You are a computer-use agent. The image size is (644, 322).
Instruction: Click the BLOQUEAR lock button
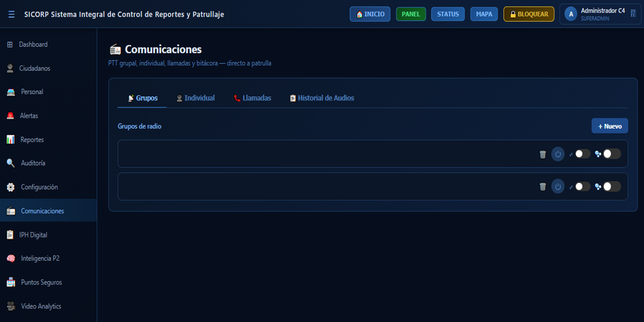[529, 14]
